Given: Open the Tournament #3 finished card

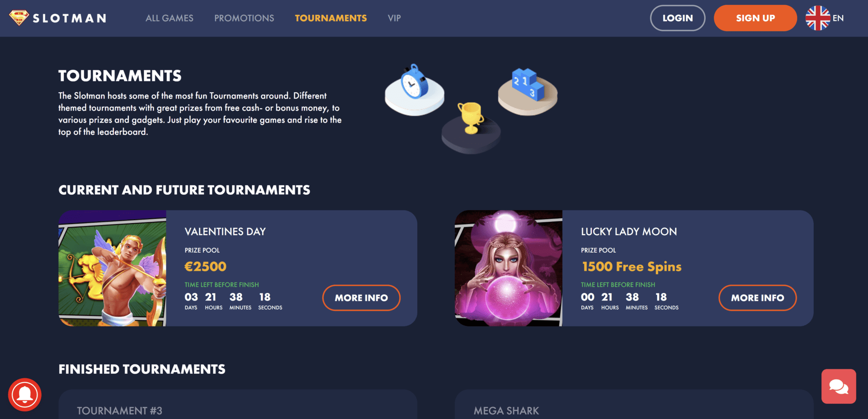Looking at the screenshot, I should point(238,405).
